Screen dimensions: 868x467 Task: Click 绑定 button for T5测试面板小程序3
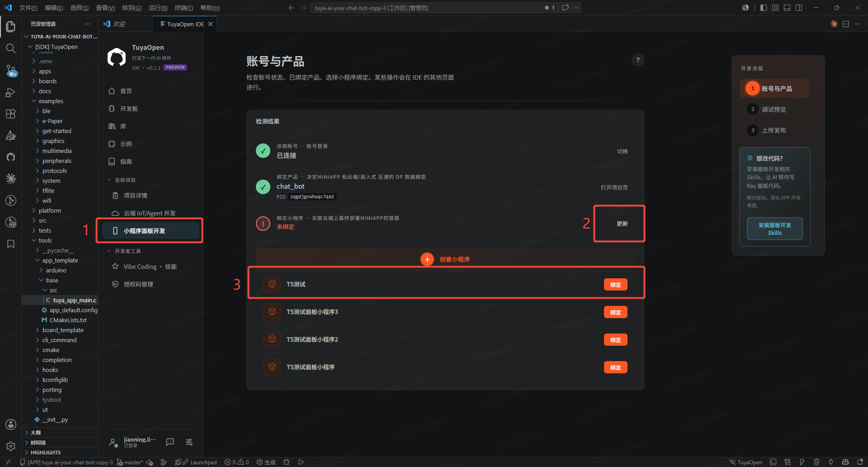pos(615,312)
